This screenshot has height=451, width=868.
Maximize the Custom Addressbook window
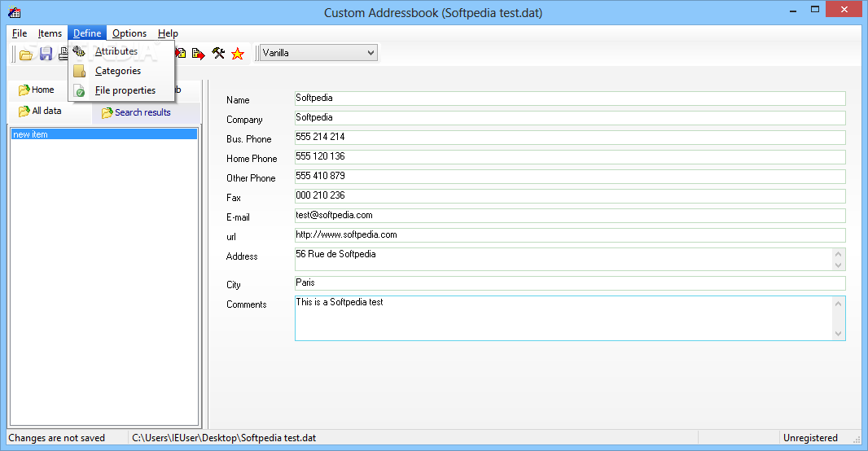815,10
